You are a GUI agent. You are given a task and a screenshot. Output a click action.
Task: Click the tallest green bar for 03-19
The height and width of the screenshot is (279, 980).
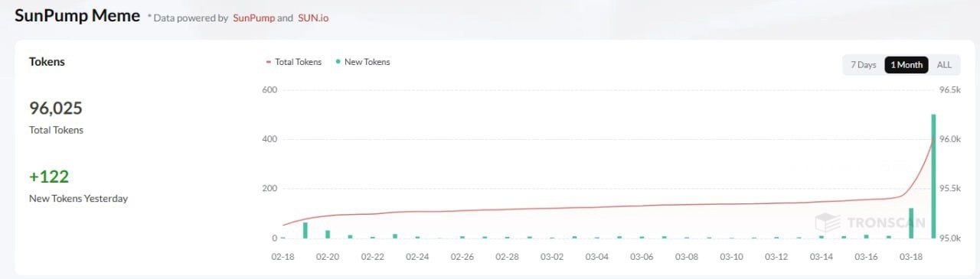933,177
